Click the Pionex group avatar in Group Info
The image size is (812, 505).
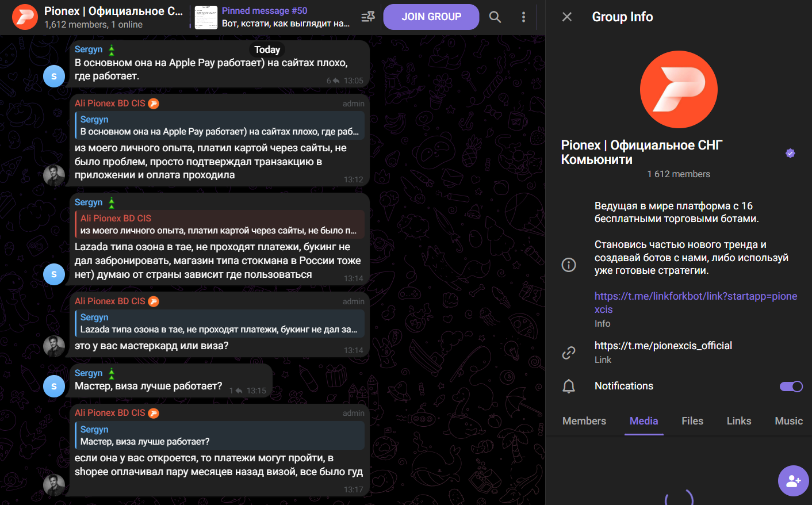tap(679, 90)
